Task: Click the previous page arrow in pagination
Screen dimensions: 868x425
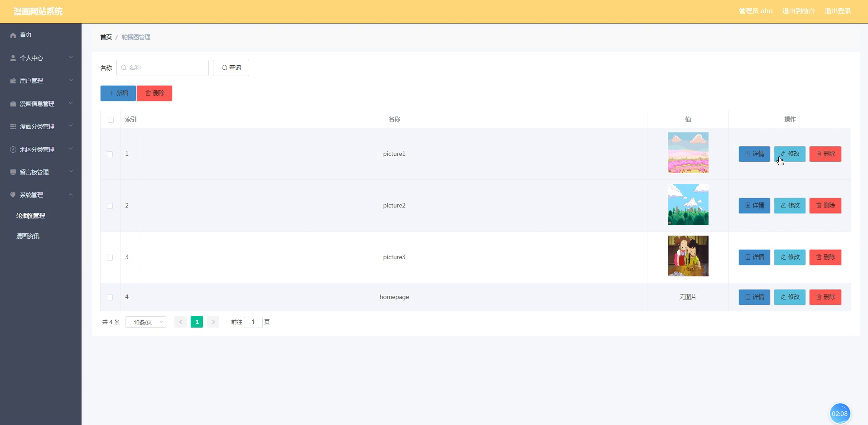Action: [x=180, y=322]
